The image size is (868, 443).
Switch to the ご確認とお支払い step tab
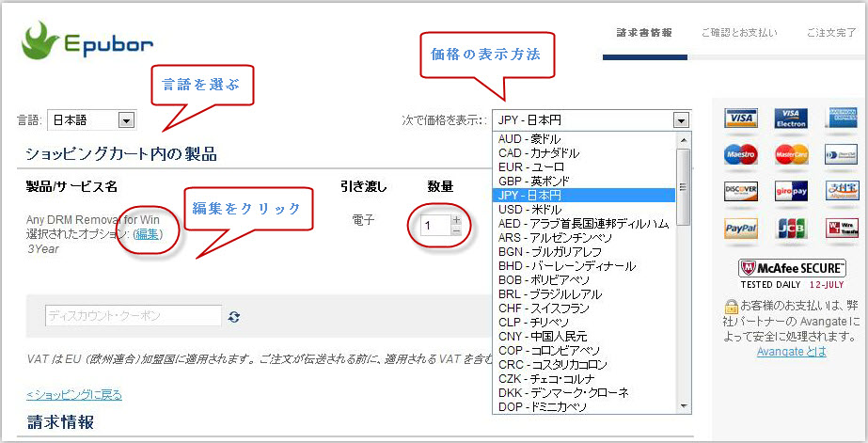[739, 33]
